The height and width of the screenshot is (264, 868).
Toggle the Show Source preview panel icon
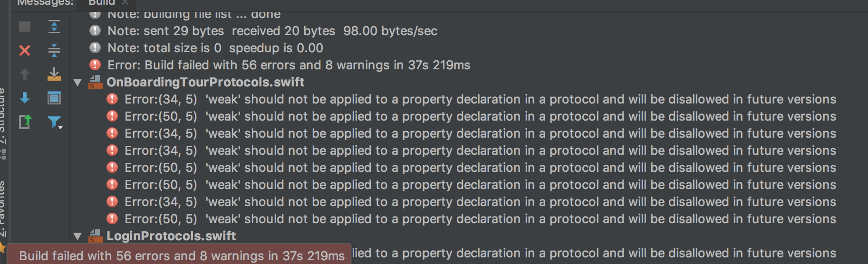coord(54,98)
